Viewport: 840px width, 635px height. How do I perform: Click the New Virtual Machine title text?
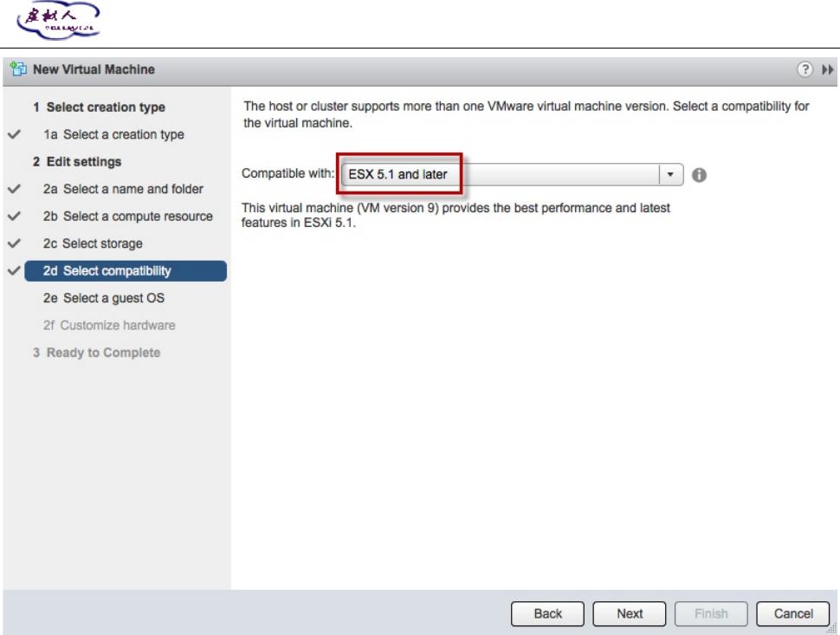[94, 69]
